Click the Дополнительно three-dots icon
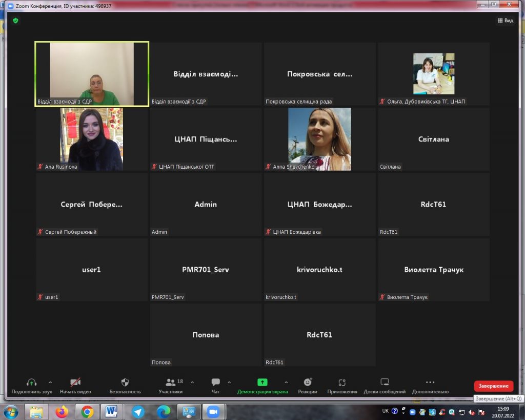525x420 pixels. click(x=430, y=383)
